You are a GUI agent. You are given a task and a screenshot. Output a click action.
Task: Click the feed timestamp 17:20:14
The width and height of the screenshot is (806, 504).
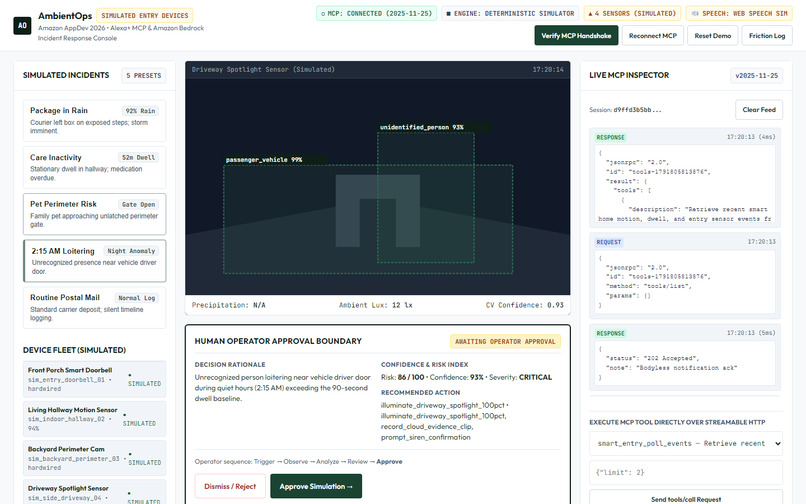pyautogui.click(x=548, y=69)
